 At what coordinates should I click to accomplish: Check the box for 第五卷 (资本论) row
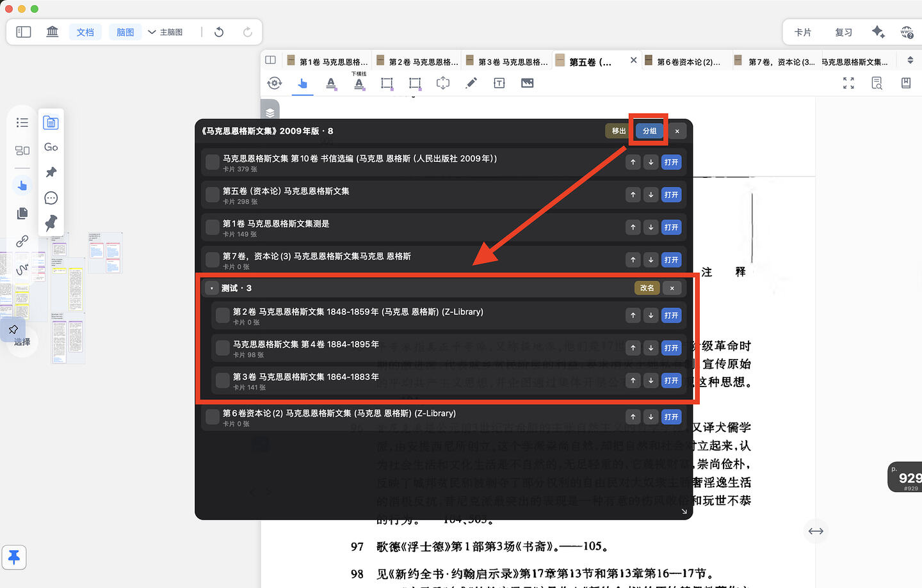click(213, 195)
